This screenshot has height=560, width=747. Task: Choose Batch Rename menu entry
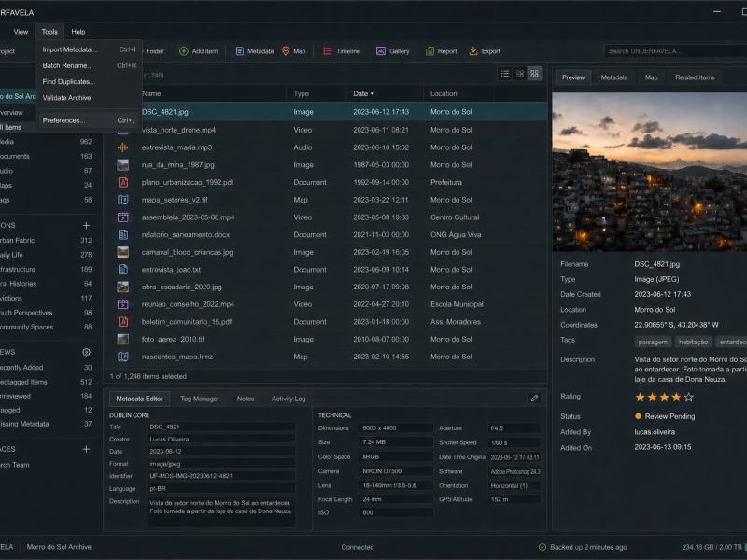click(89, 65)
